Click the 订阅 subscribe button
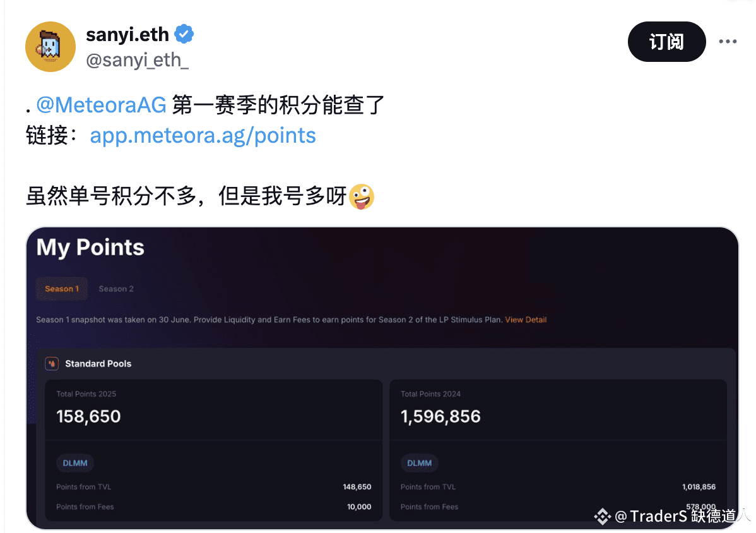 [x=667, y=42]
